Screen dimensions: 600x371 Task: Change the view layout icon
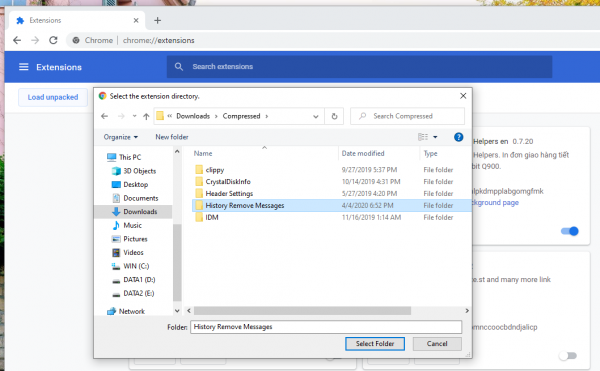click(x=423, y=137)
